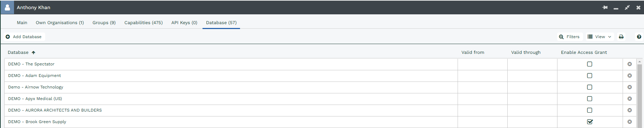Click the user avatar icon beside Anthony Khan
This screenshot has height=128, width=644.
7,7
